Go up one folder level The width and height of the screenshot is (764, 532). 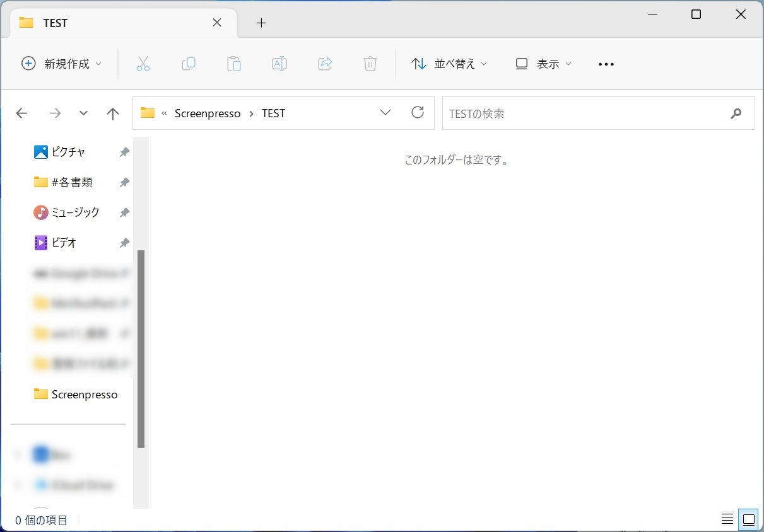pyautogui.click(x=113, y=113)
